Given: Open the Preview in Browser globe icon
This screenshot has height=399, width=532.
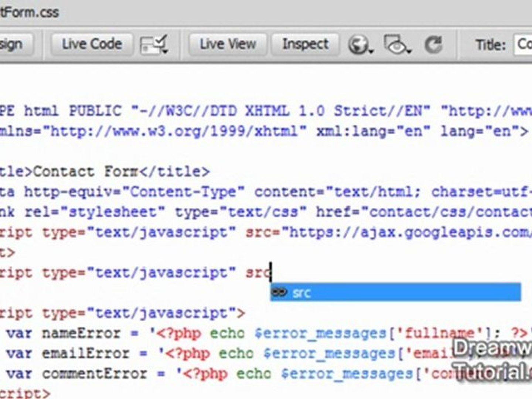Looking at the screenshot, I should point(360,45).
